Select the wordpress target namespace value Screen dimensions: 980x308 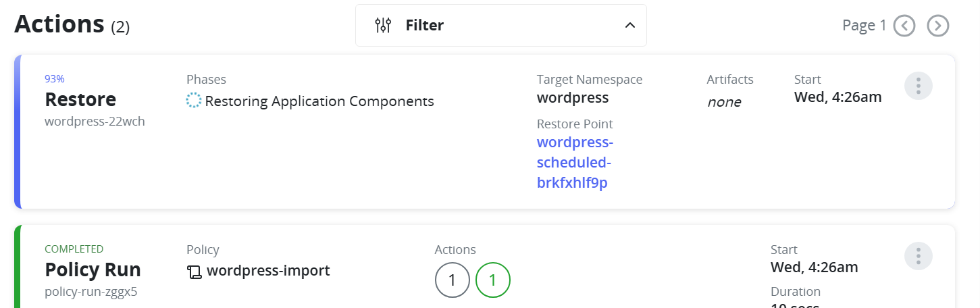tap(573, 98)
